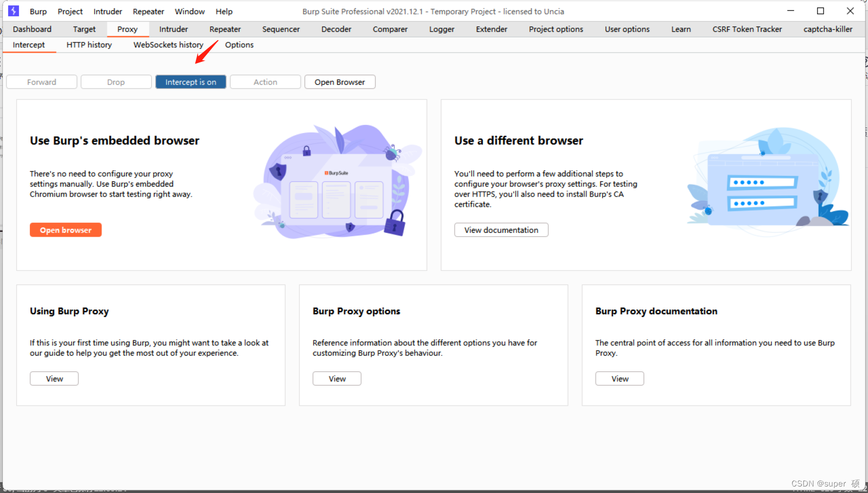The image size is (868, 493).
Task: Click the Use a different browser heading
Action: (519, 141)
